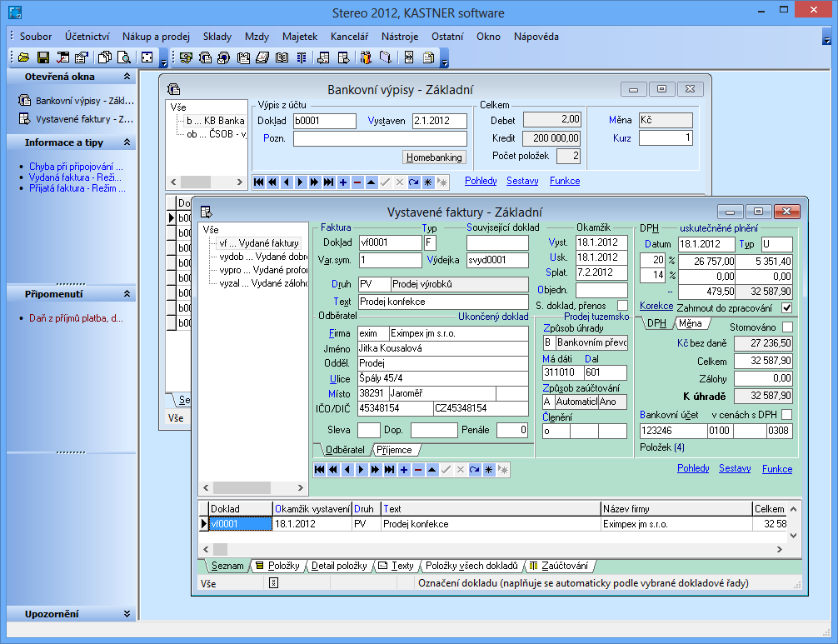Open the Sestavy link in invoice window
This screenshot has width=838, height=644.
(735, 469)
